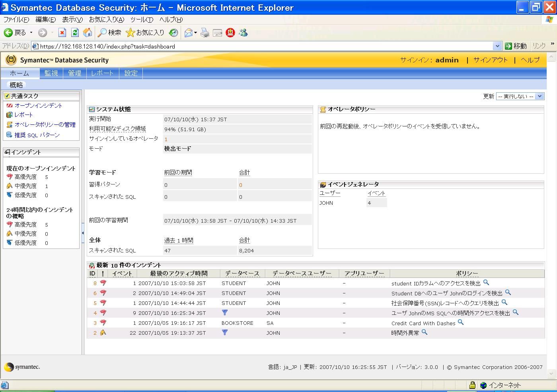Open the Back button history dropdown arrow
Image resolution: width=557 pixels, height=392 pixels.
[x=31, y=33]
